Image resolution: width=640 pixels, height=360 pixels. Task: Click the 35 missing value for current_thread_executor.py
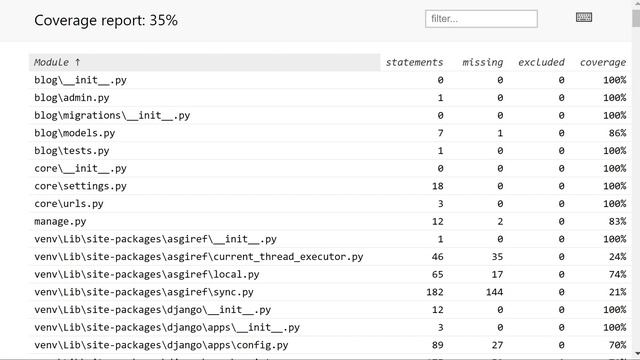(497, 257)
